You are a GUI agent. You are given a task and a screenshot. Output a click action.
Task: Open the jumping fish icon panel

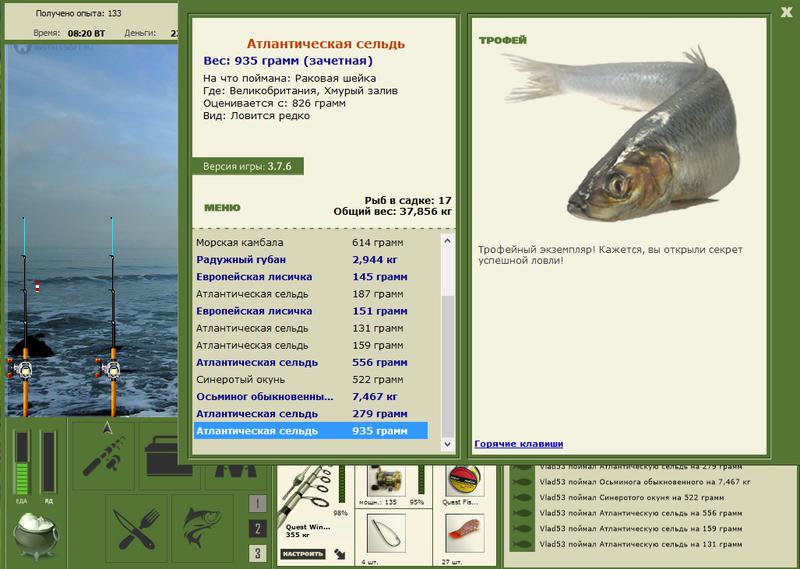pos(203,528)
